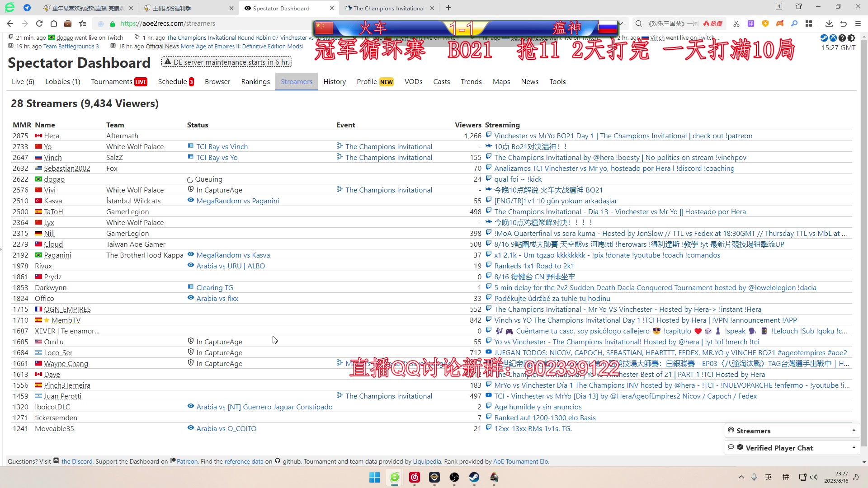The width and height of the screenshot is (868, 488).
Task: Open the browser hamburger menu
Action: [858, 23]
